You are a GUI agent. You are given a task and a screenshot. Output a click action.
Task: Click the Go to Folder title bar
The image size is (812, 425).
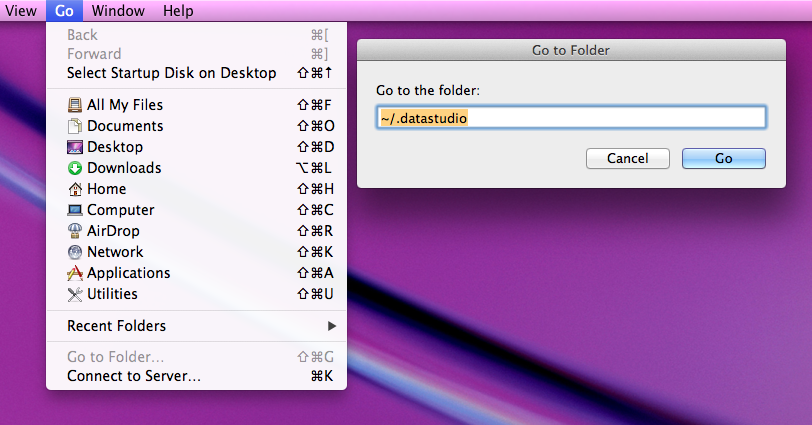(x=571, y=50)
